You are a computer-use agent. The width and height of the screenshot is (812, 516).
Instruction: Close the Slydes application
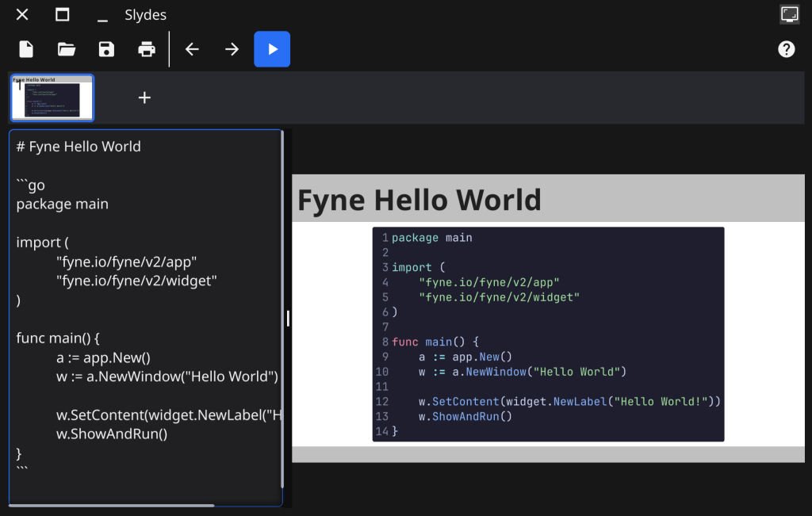tap(21, 14)
